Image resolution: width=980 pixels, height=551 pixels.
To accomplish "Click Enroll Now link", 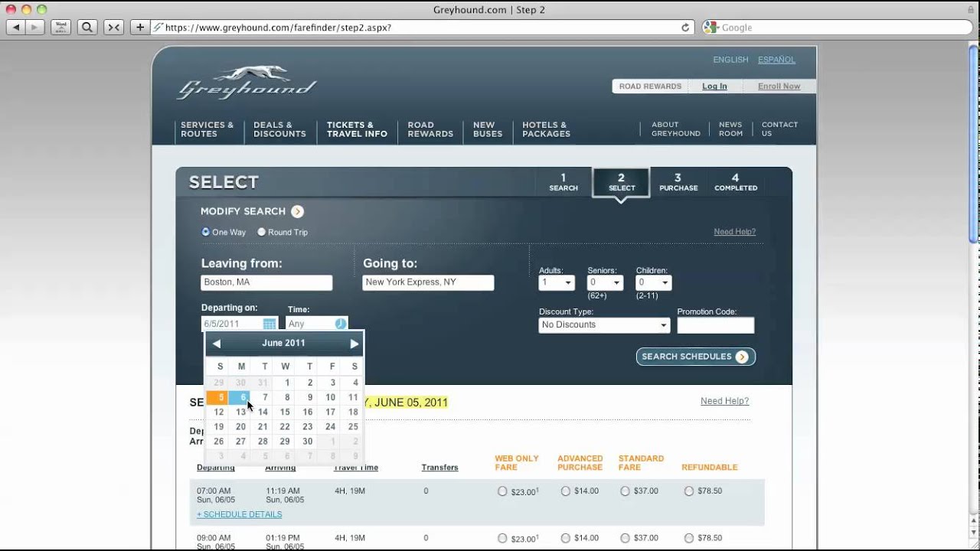I will click(779, 86).
